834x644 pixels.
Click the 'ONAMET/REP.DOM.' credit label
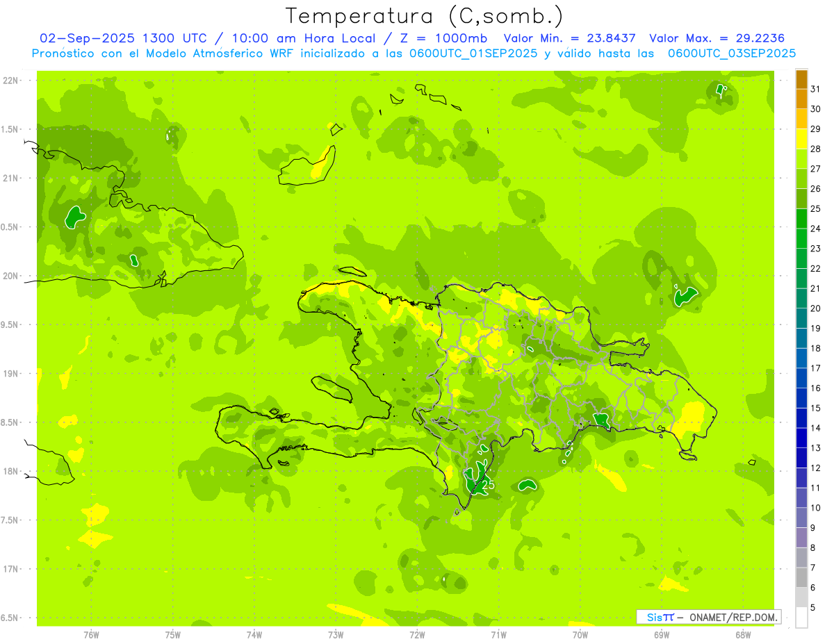(733, 617)
